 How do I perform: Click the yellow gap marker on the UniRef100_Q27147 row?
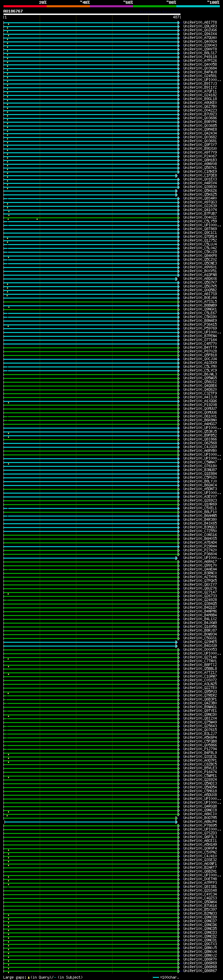pyautogui.click(x=8, y=593)
